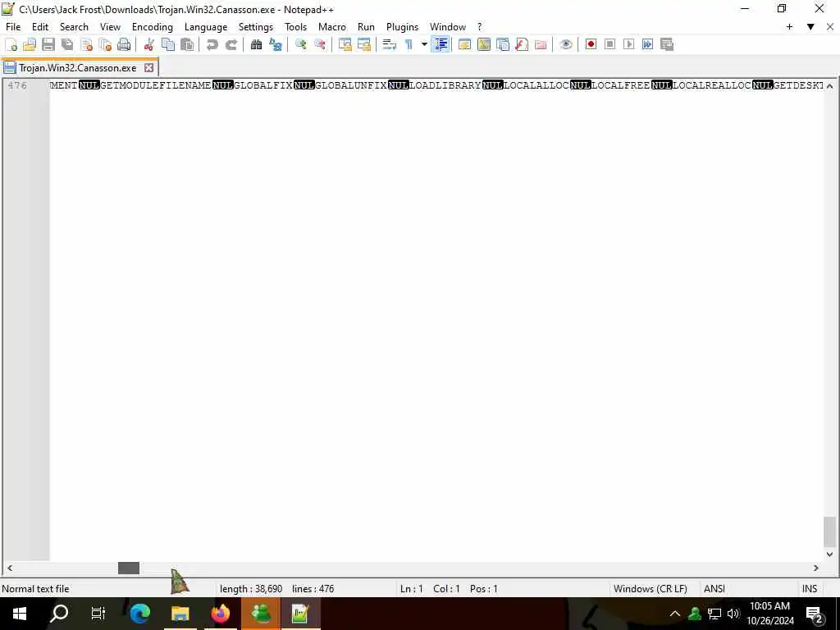Click the Close All toolbar icon
This screenshot has width=840, height=630.
point(105,44)
